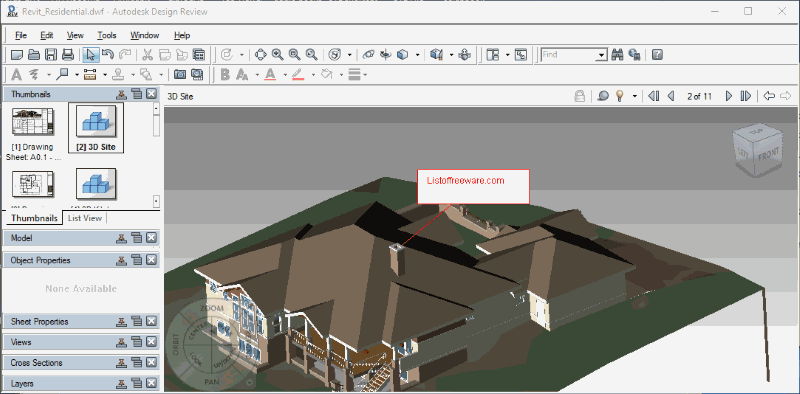Click the binoculars Find icon
The width and height of the screenshot is (800, 394).
click(618, 55)
